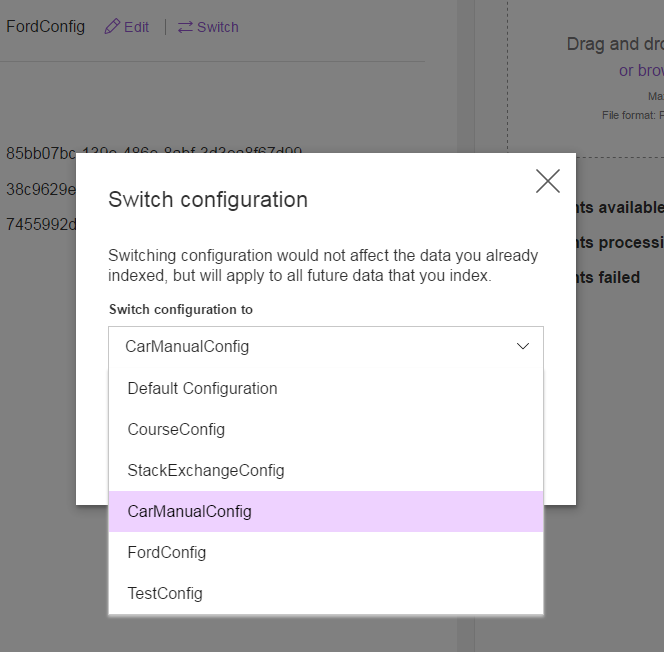Close the Switch configuration dialog
The height and width of the screenshot is (652, 664).
548,181
